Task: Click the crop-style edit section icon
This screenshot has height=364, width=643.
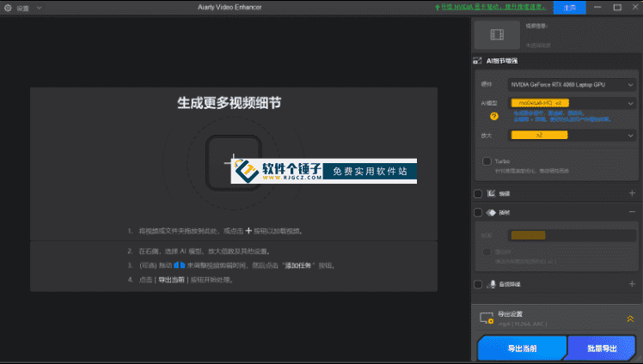Action: pyautogui.click(x=491, y=193)
